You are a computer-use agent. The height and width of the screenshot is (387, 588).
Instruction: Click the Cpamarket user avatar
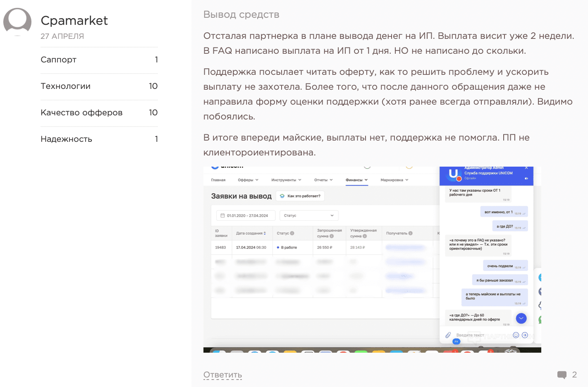pos(17,21)
